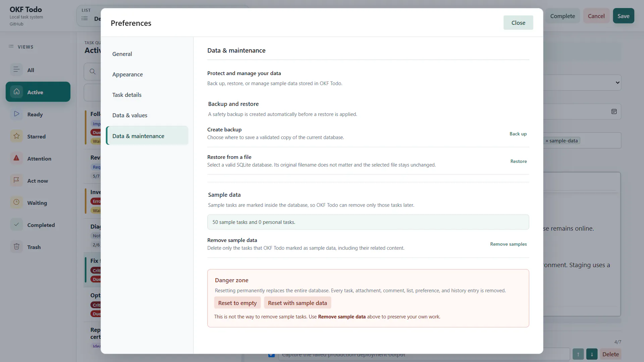Click the Back up button
This screenshot has height=362, width=644.
tap(518, 134)
